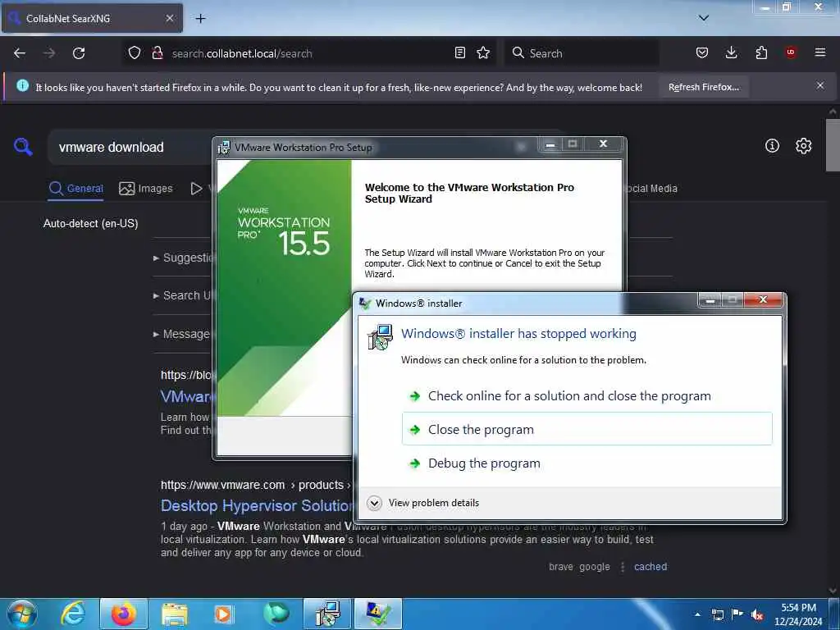Expand the Search URL section
Viewport: 840px width, 630px height.
[x=183, y=295]
